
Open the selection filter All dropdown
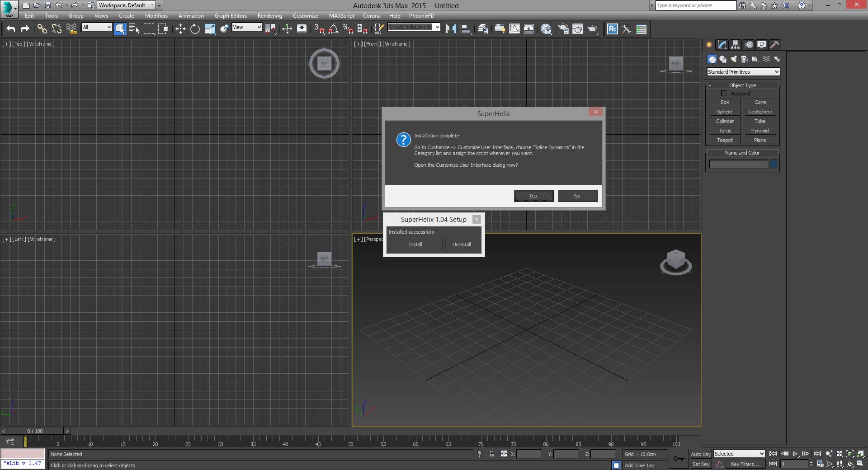[x=97, y=27]
